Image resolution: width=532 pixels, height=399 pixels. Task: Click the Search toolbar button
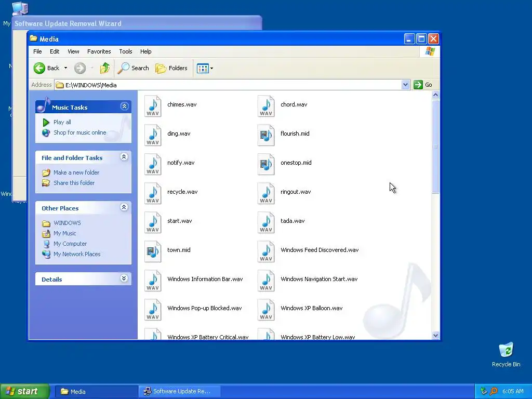[x=134, y=68]
